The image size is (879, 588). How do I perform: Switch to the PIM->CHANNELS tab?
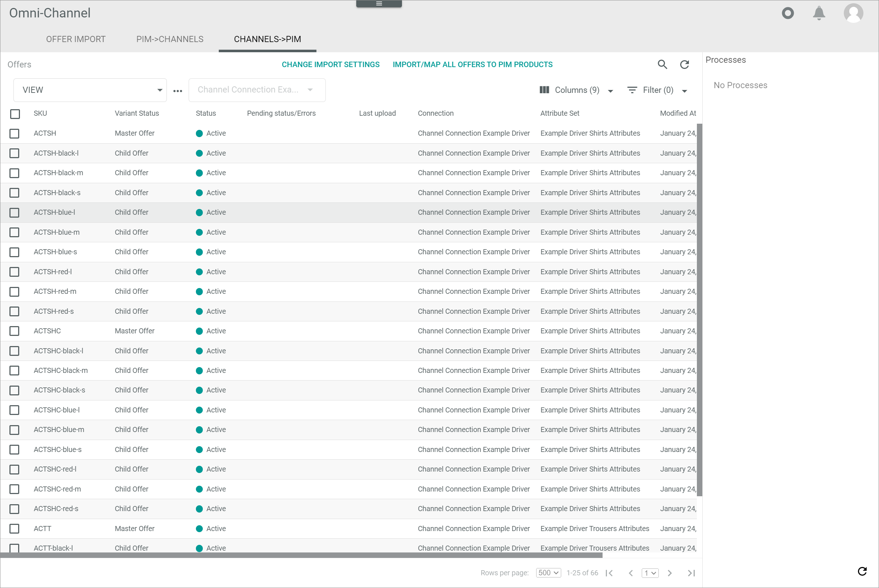click(170, 40)
